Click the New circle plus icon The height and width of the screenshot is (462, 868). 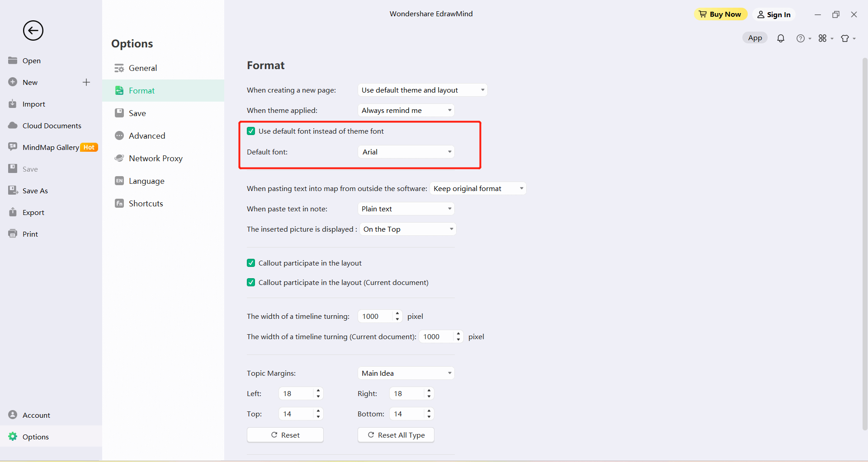13,82
